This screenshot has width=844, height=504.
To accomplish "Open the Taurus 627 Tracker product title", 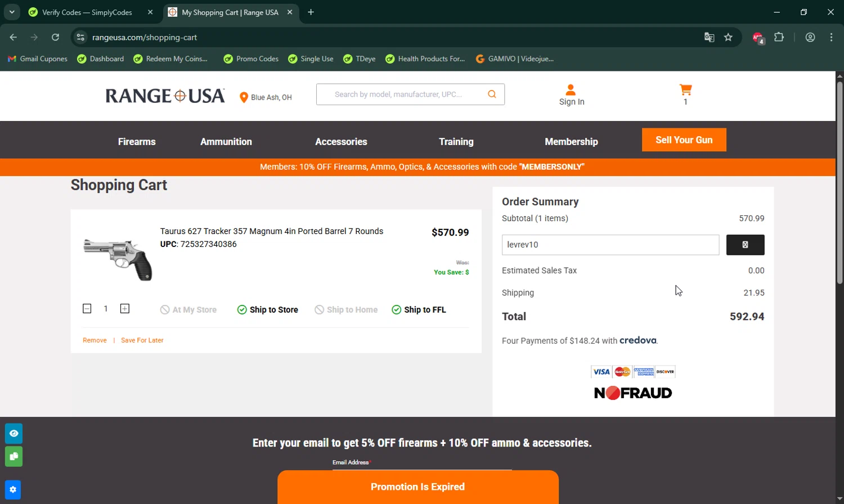I will click(272, 231).
